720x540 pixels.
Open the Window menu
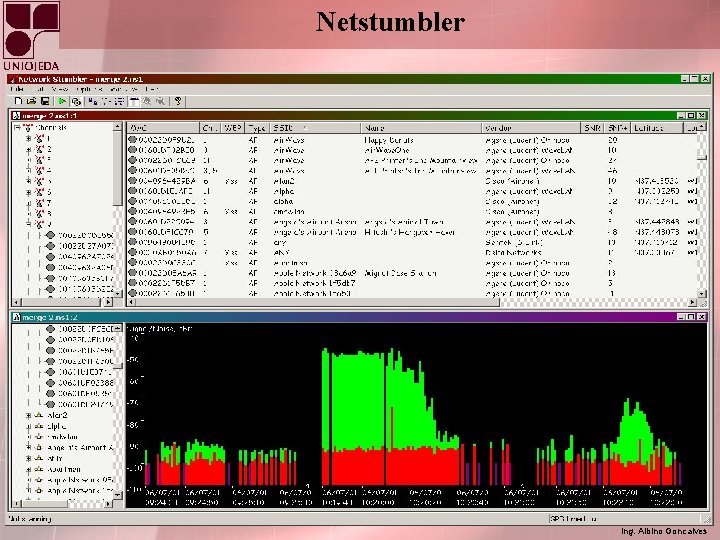pos(124,89)
